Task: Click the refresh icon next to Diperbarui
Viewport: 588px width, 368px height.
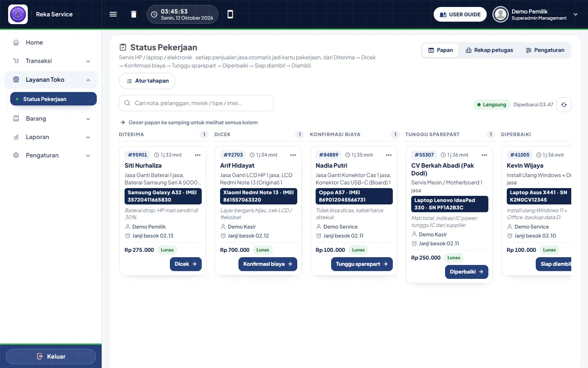Action: (x=564, y=105)
